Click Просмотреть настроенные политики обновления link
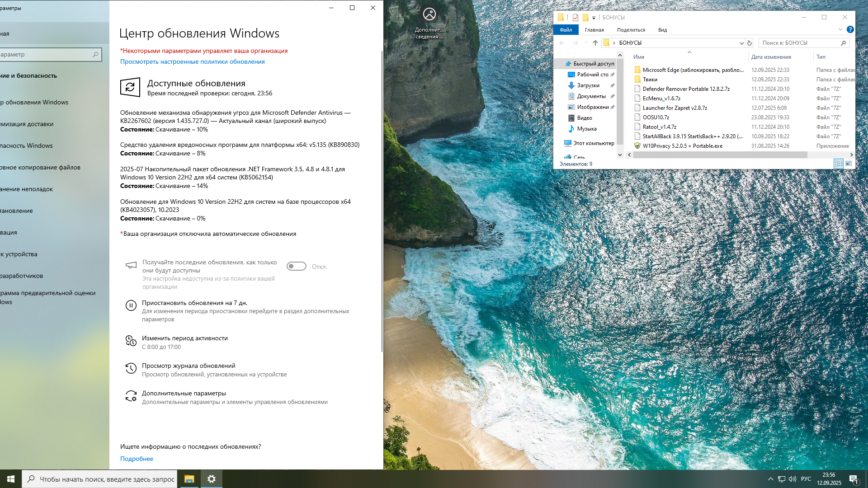 (x=193, y=62)
